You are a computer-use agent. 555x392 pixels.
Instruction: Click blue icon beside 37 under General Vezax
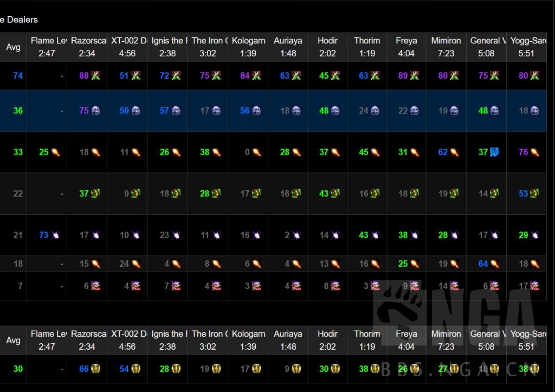[494, 152]
